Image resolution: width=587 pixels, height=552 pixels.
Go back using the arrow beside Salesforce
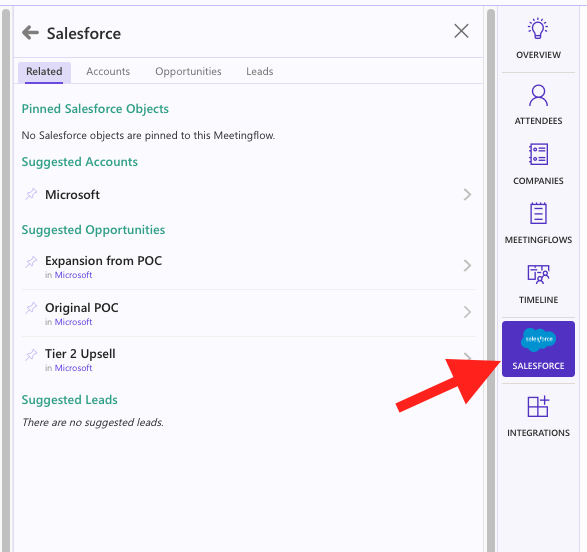pyautogui.click(x=30, y=33)
